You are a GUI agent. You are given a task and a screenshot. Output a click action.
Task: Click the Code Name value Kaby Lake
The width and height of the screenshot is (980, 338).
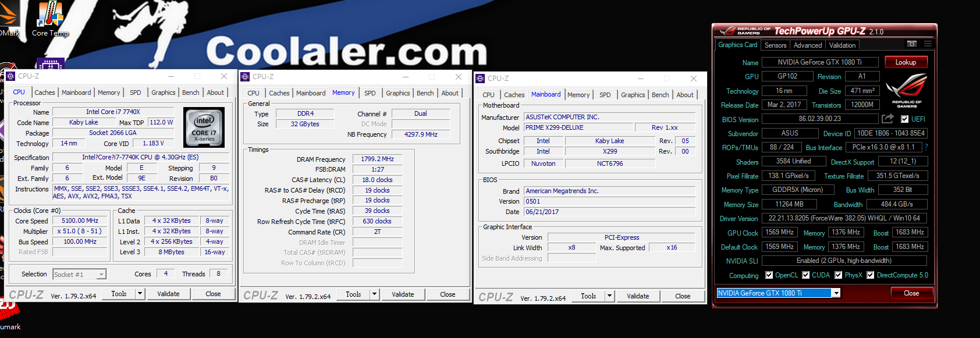(x=84, y=122)
